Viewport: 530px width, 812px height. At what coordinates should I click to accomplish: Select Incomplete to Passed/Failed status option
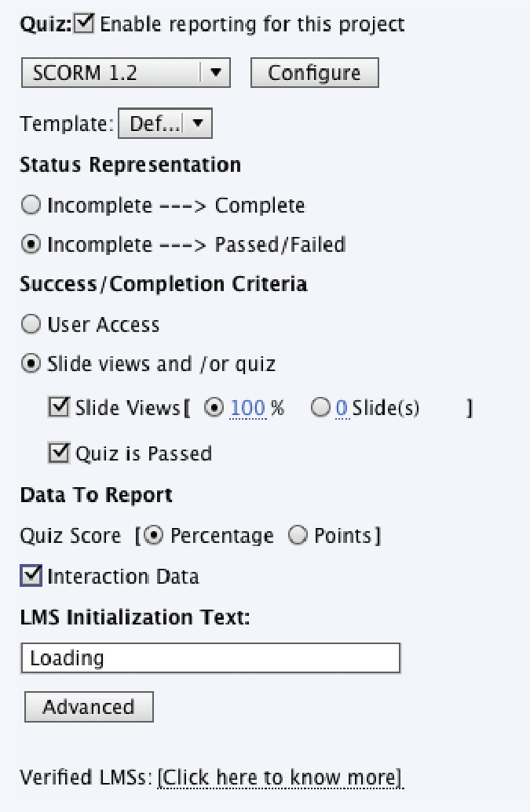(31, 245)
